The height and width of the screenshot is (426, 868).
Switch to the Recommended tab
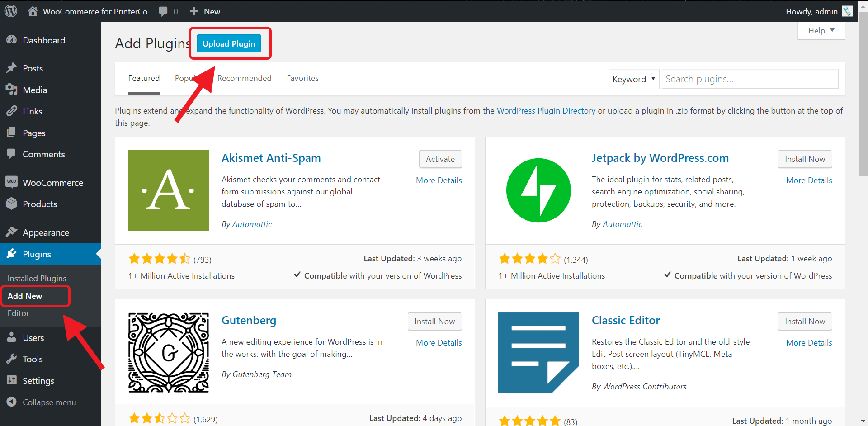coord(244,78)
